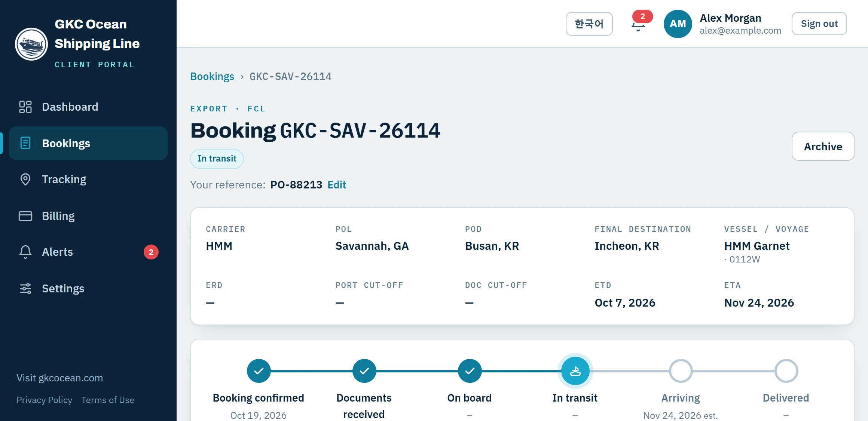Click the PORT CUT-OFF label
The height and width of the screenshot is (421, 868).
(369, 285)
